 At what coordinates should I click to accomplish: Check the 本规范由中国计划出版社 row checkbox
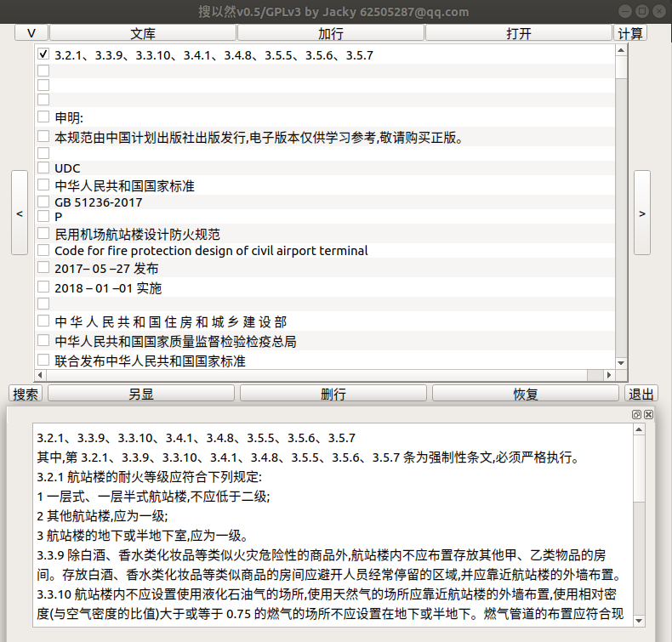pos(43,136)
